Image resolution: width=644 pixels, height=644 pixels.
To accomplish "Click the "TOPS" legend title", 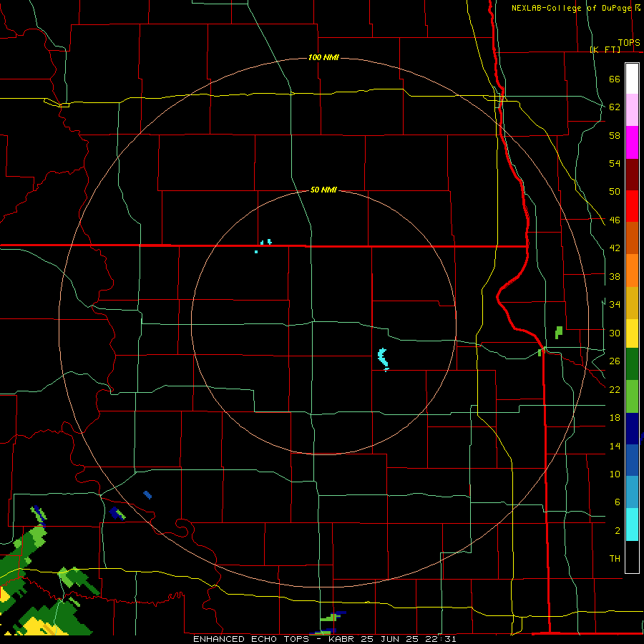I will pos(629,42).
